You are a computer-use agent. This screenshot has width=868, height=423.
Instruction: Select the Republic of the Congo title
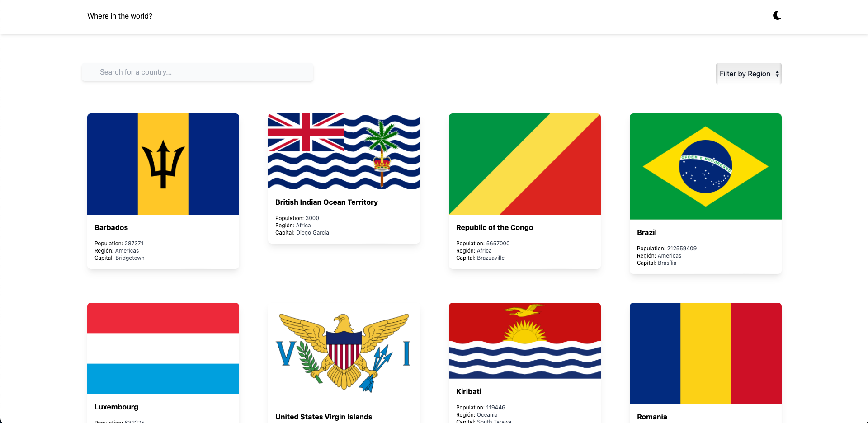(x=495, y=227)
